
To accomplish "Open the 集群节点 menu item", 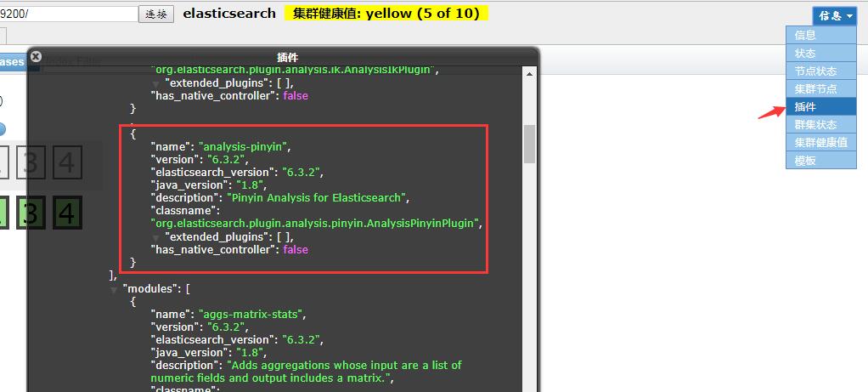I will tap(821, 88).
